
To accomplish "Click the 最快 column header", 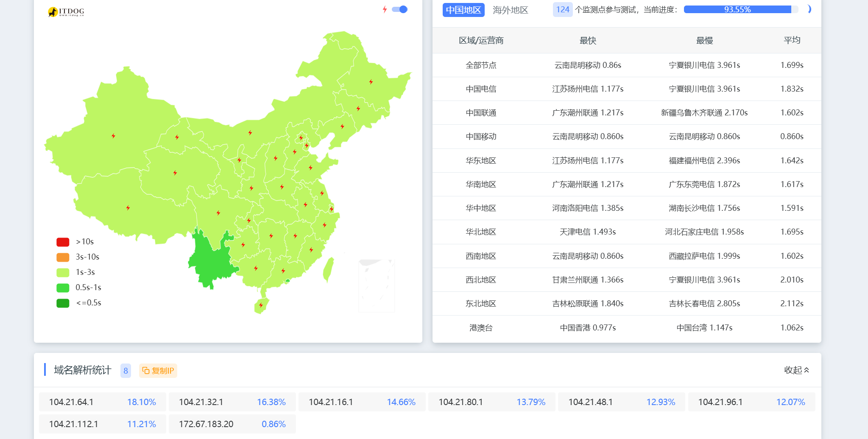I will point(588,40).
